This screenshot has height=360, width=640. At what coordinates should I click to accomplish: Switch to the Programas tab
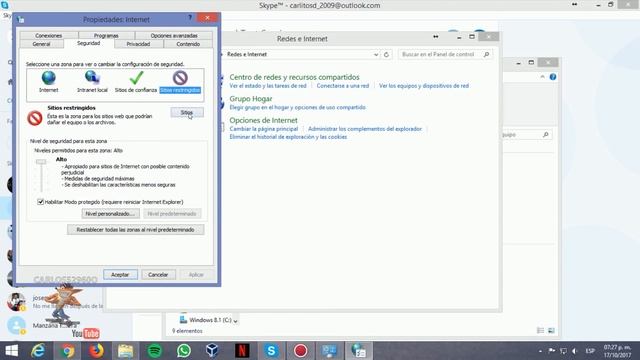point(106,36)
